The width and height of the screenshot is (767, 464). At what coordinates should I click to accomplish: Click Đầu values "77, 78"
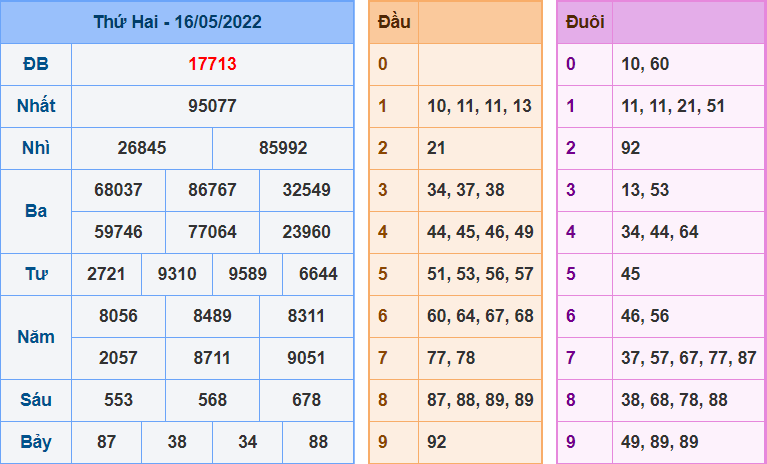(451, 358)
